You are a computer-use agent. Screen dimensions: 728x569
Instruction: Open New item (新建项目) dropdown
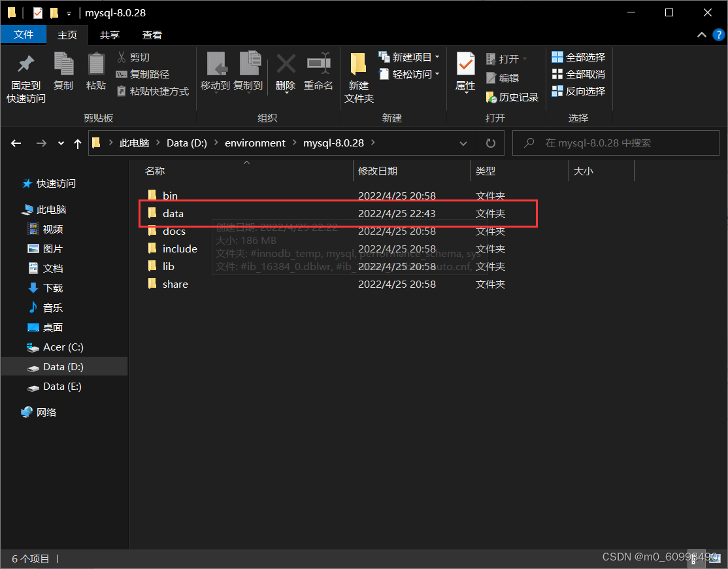pyautogui.click(x=410, y=57)
